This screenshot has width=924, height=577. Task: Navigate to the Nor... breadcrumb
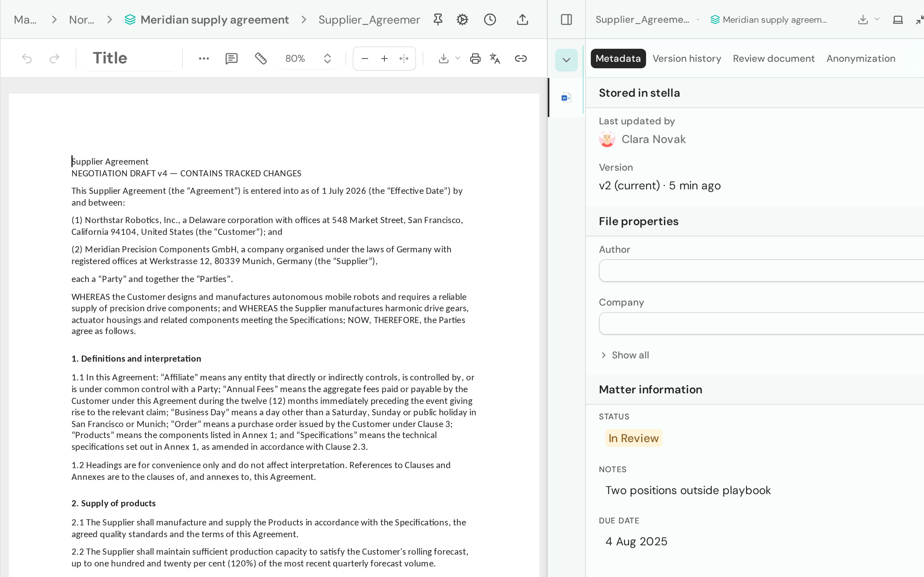pos(82,20)
